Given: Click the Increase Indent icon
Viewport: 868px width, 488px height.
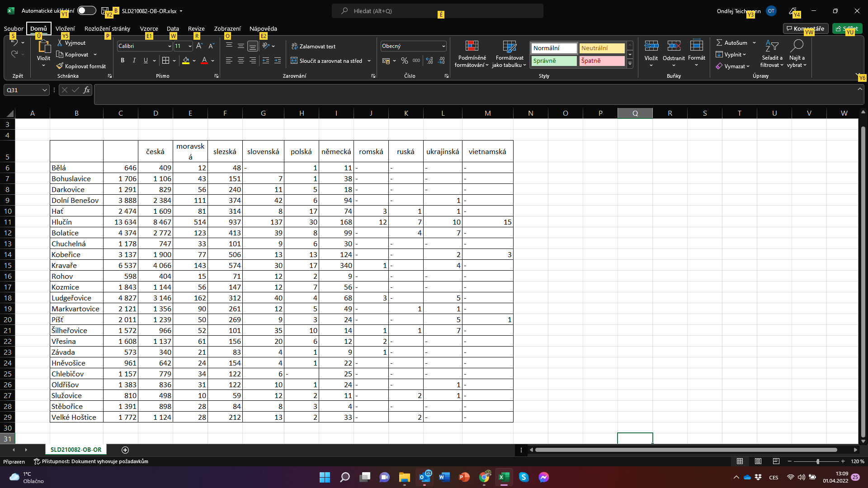Looking at the screenshot, I should pyautogui.click(x=278, y=61).
